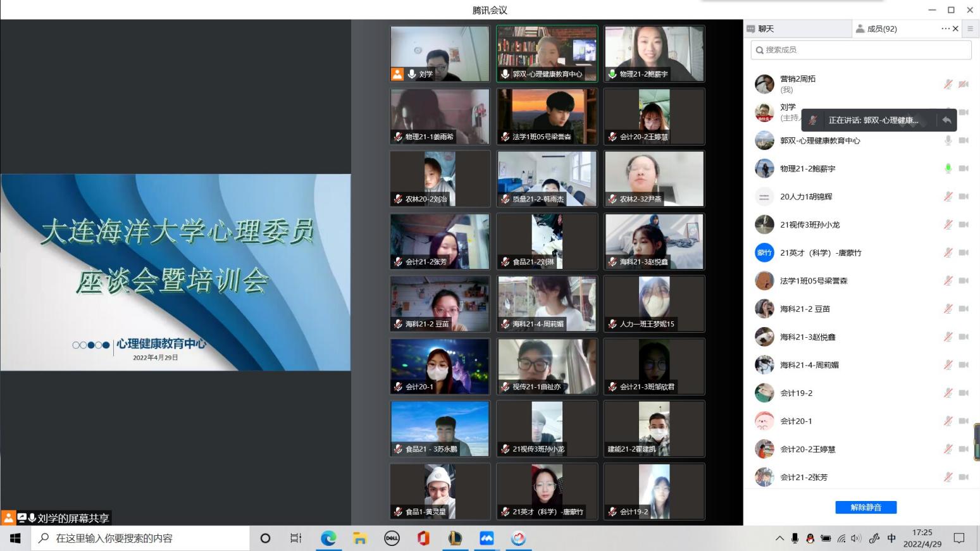This screenshot has width=980, height=551.
Task: Toggle microphone for 营销2周拓 (我)
Action: [x=948, y=84]
